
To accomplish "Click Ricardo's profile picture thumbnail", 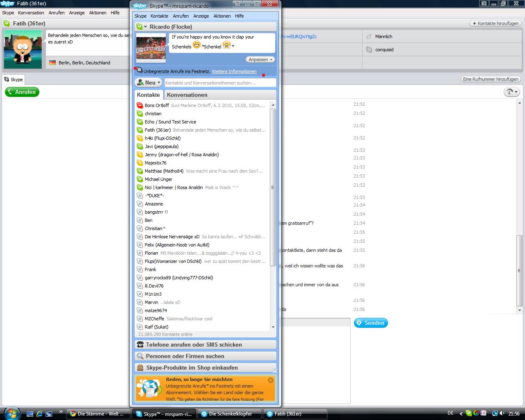I will tap(151, 48).
